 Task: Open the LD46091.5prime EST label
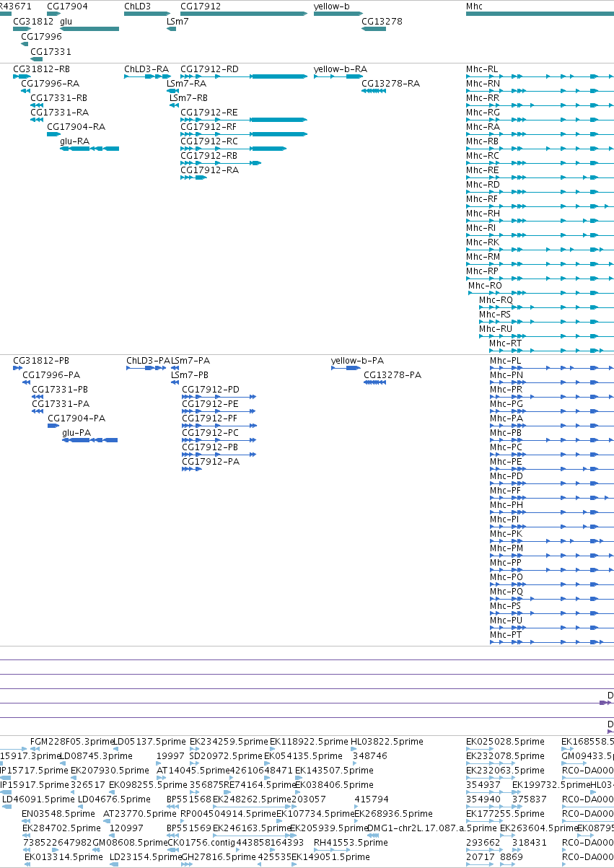pos(38,799)
